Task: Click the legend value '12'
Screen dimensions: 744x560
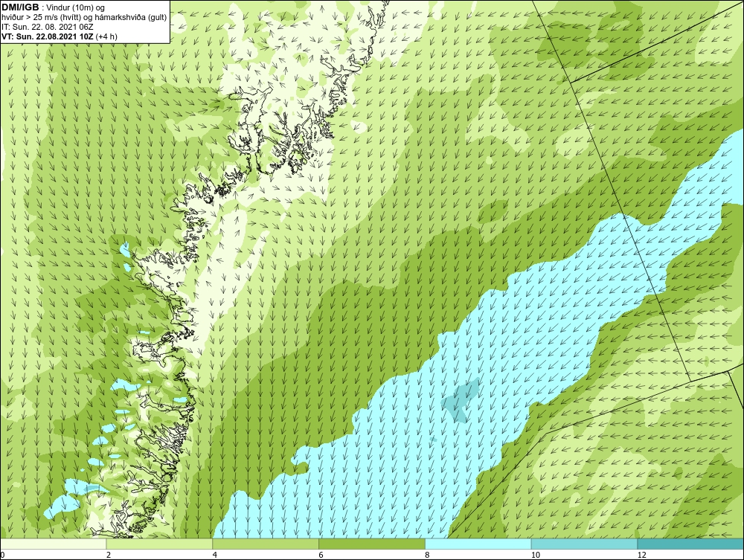Action: 642,555
